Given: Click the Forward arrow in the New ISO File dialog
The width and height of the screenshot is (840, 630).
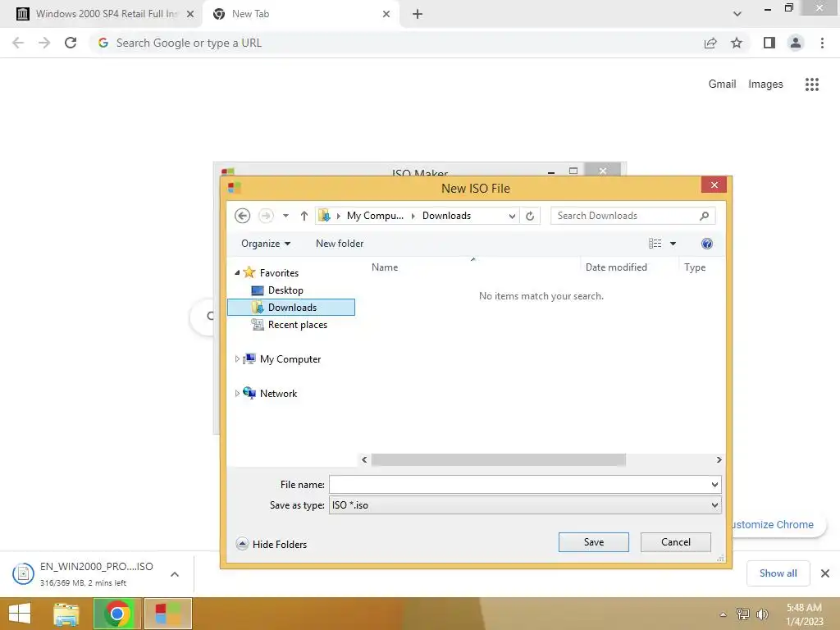Looking at the screenshot, I should [x=266, y=216].
